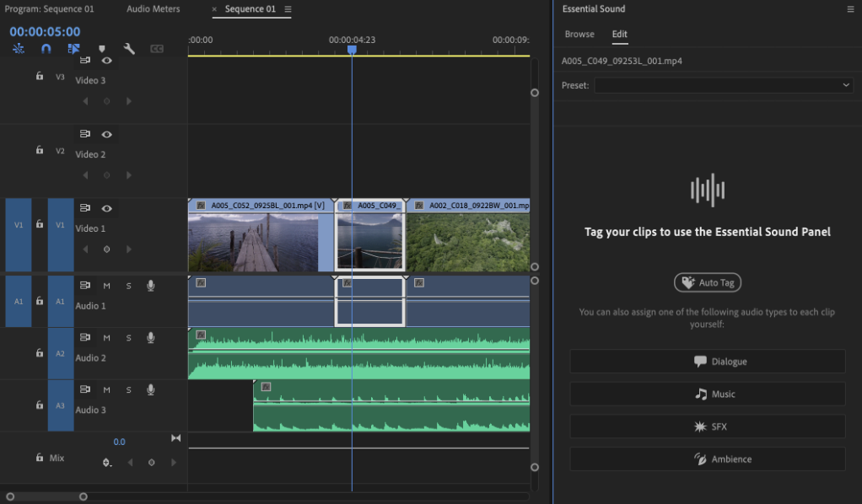
Task: Open the Timeline Display Settings wrench menu
Action: (129, 49)
